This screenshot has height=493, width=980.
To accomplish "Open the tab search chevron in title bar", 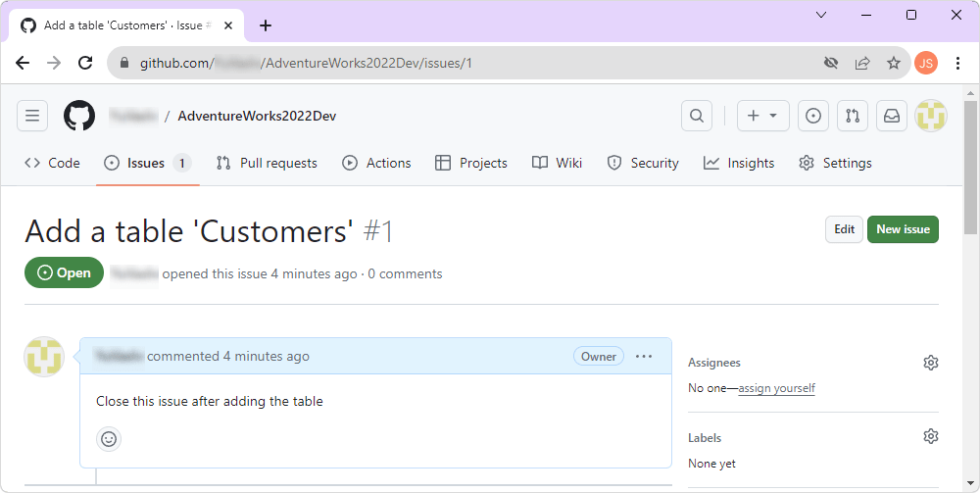I will pyautogui.click(x=821, y=15).
